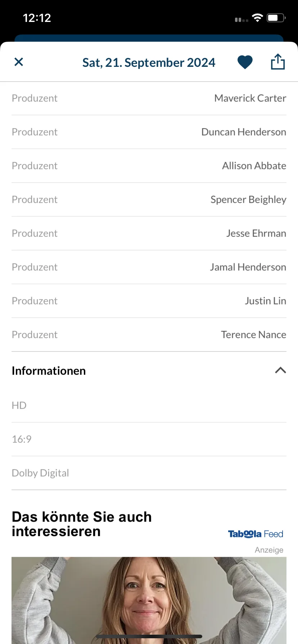The width and height of the screenshot is (298, 644).
Task: Select Spencer Beighley producer row
Action: (149, 200)
